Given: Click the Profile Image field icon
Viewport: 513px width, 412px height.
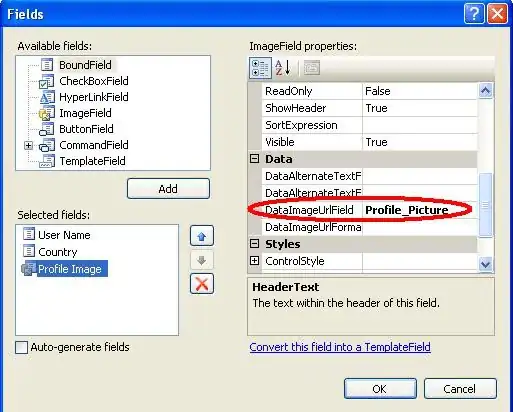Looking at the screenshot, I should click(29, 269).
